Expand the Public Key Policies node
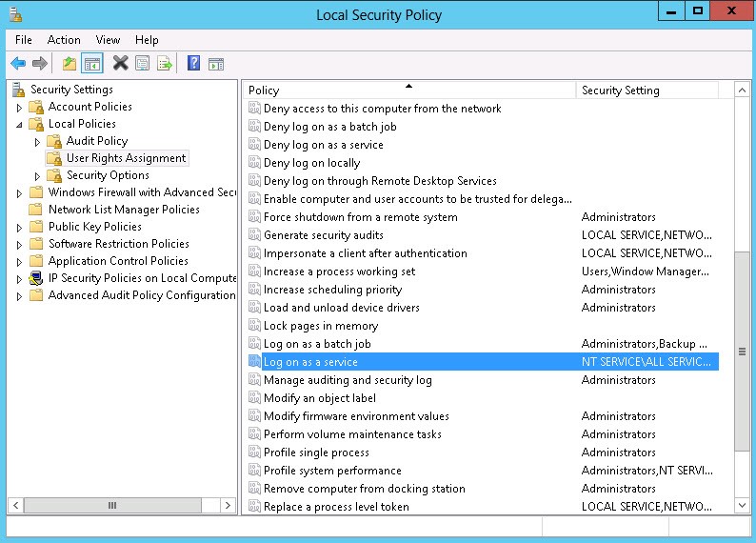Viewport: 756px width, 543px height. coord(19,228)
